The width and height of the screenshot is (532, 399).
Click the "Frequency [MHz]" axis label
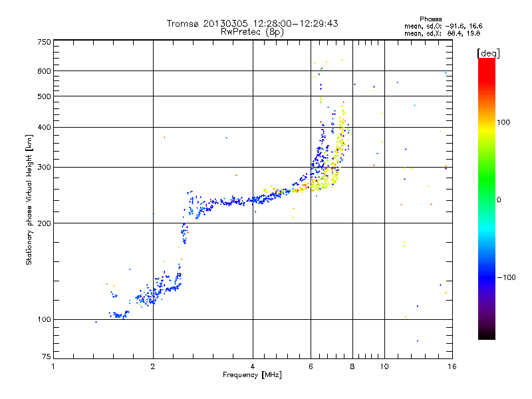click(x=252, y=375)
